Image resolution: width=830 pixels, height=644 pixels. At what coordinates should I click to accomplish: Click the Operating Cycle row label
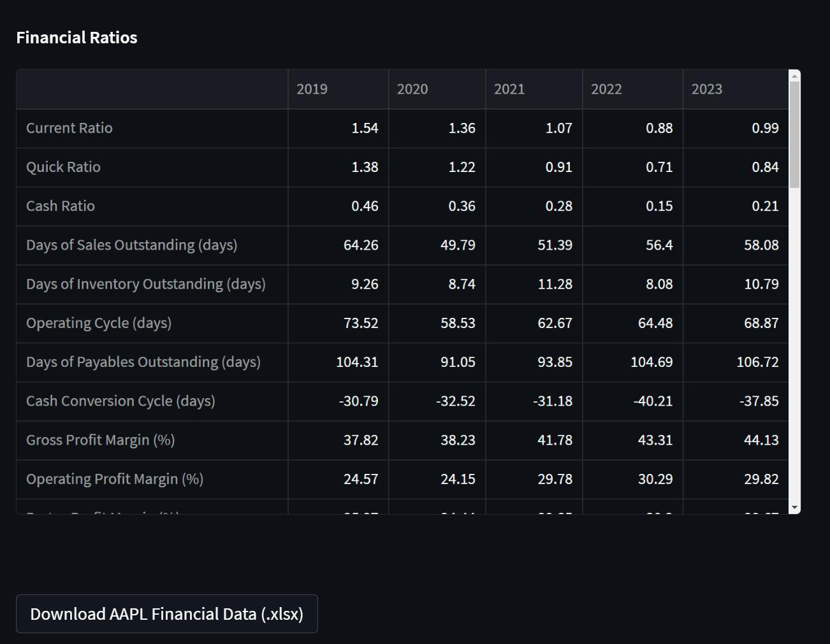[x=99, y=323]
